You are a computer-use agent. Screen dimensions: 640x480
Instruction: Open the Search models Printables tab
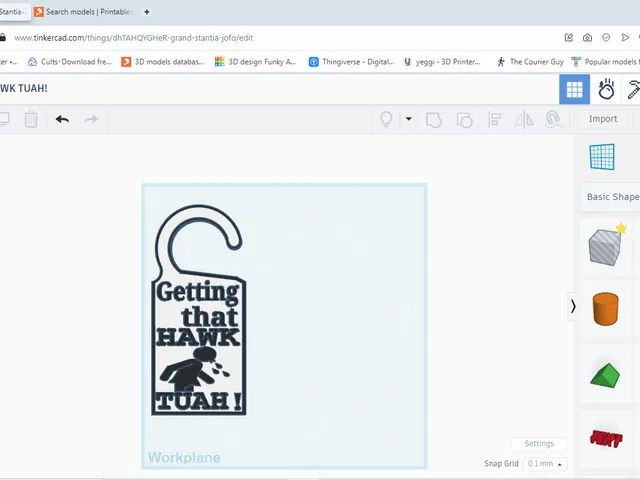(83, 12)
